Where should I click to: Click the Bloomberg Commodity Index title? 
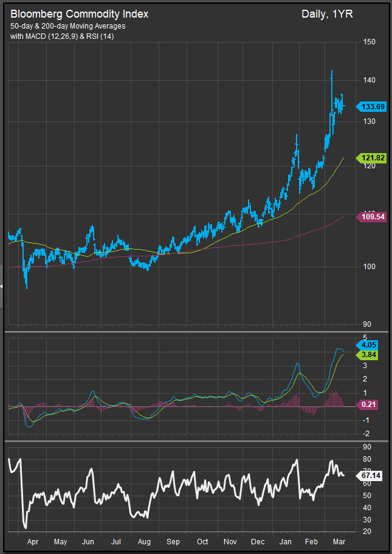(x=79, y=13)
